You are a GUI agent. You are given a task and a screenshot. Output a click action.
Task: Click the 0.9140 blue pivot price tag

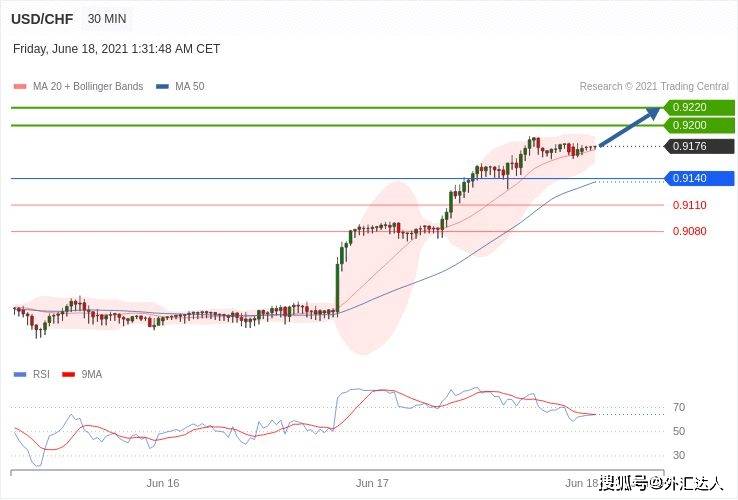(700, 179)
